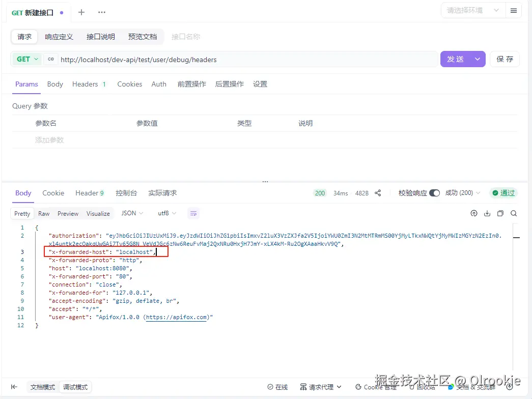Select the Params tab
532x399 pixels.
(26, 84)
